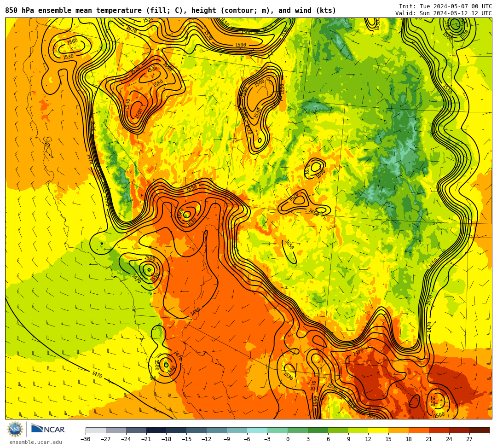
Task: Click the NSF logo
Action: click(15, 430)
